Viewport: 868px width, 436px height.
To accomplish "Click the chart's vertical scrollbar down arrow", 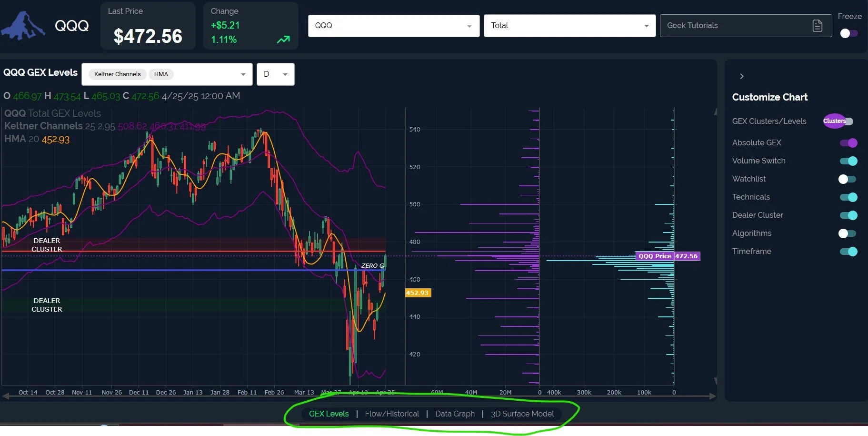I will pos(715,381).
